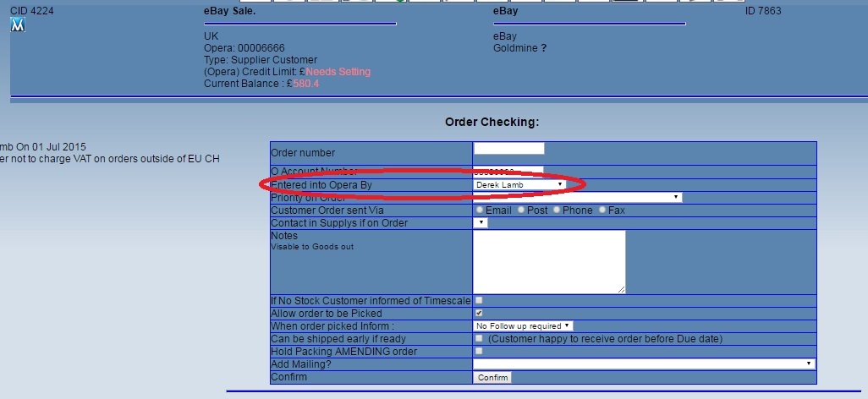
Task: Enable Can be shipped early if ready
Action: [x=479, y=338]
